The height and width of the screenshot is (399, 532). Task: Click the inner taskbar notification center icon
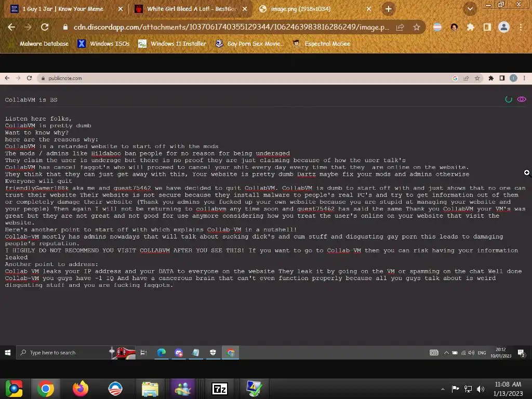pyautogui.click(x=522, y=353)
